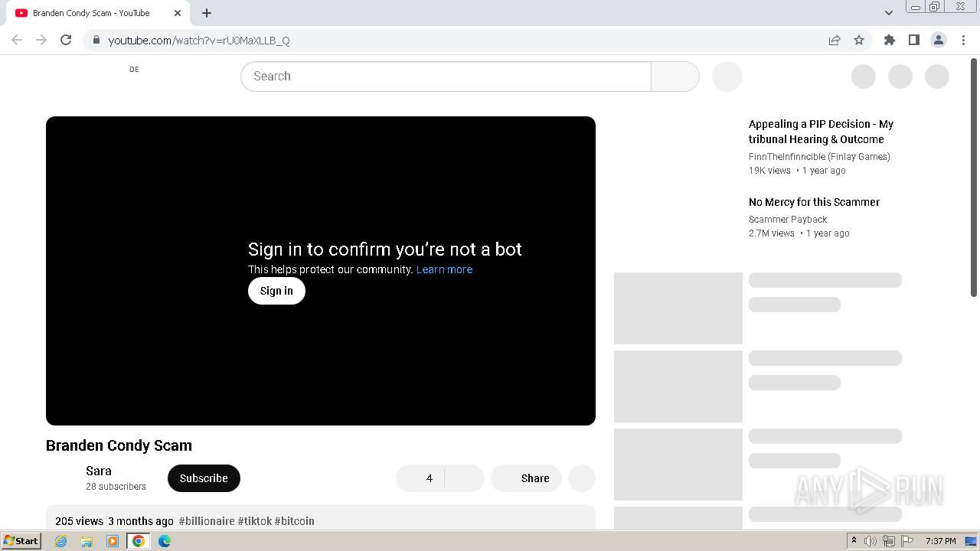Click the 28 subscribers text
The height and width of the screenshot is (551, 980).
pyautogui.click(x=116, y=487)
